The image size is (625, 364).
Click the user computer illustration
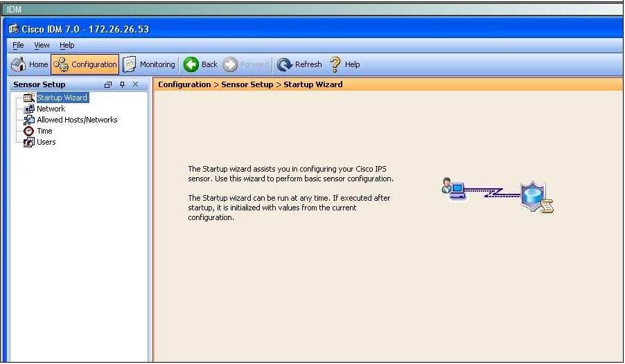click(x=453, y=189)
